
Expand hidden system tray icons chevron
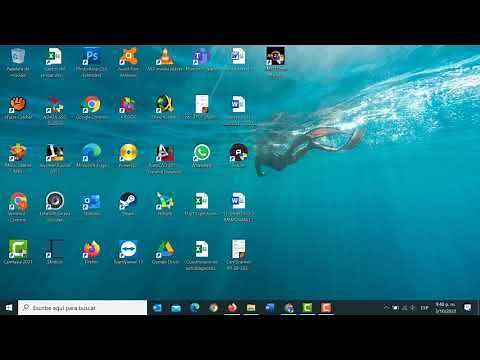click(x=386, y=307)
